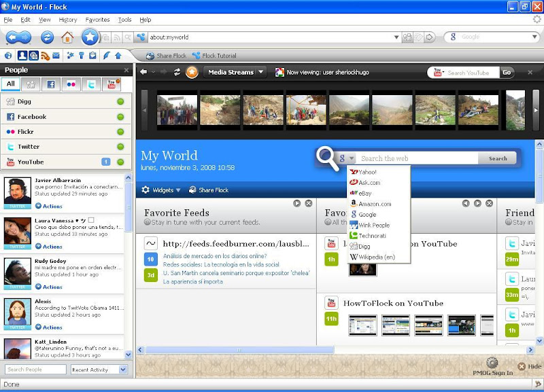Click the Search People field
544x392 pixels.
click(35, 370)
